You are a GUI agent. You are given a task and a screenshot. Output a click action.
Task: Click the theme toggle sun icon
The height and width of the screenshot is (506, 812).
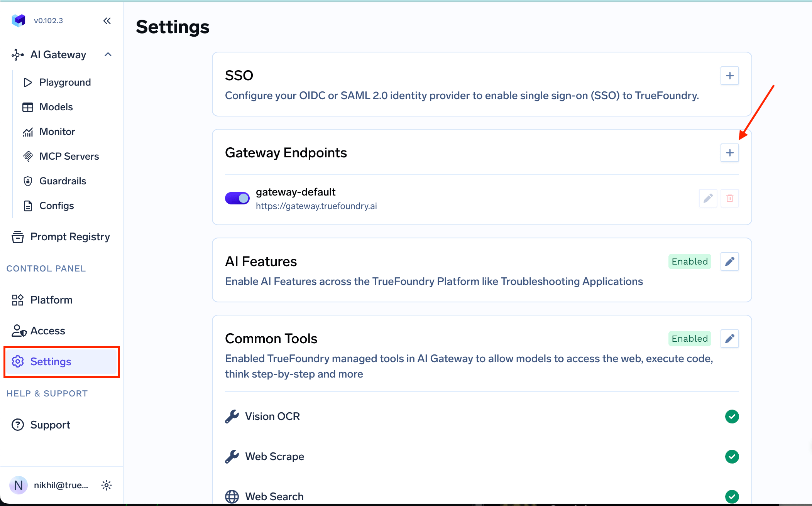click(107, 485)
